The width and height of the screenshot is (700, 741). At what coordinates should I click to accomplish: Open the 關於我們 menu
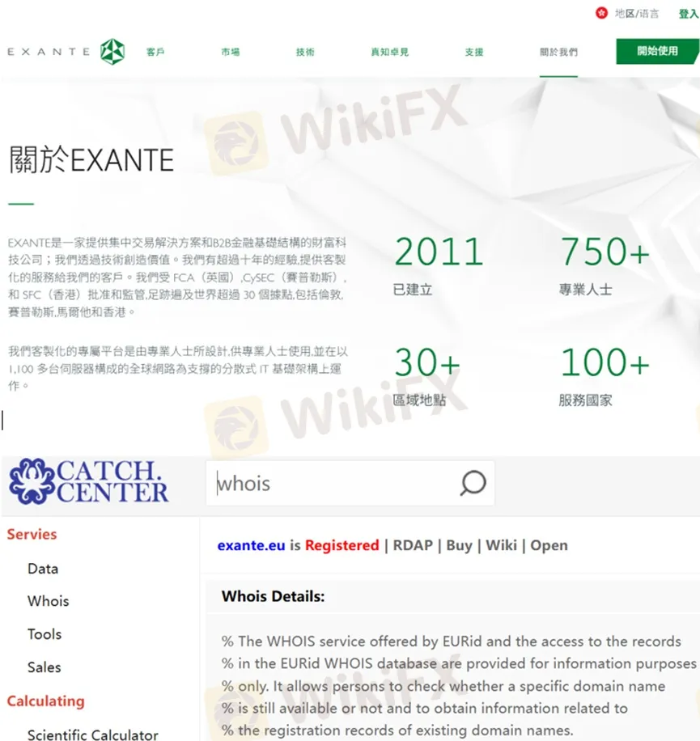[558, 52]
